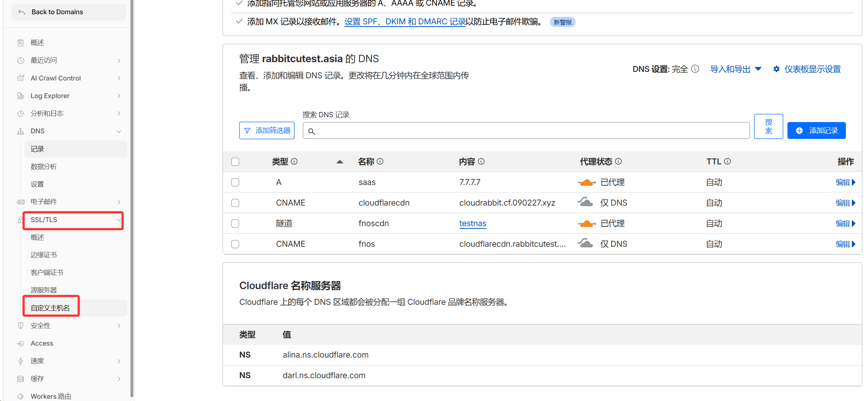Click the blue 添加记录 button

coord(816,131)
